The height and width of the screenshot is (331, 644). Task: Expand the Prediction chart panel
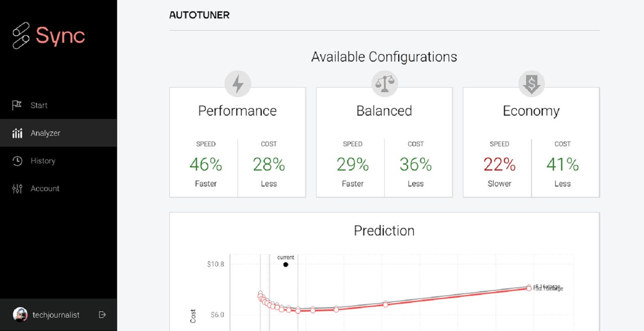384,231
